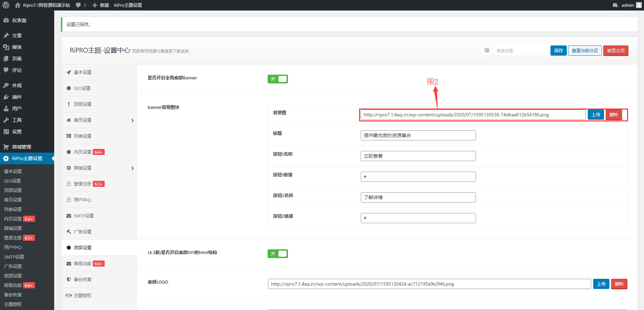
Task: Disable the 全局底部Banner toggle
Action: point(278,79)
